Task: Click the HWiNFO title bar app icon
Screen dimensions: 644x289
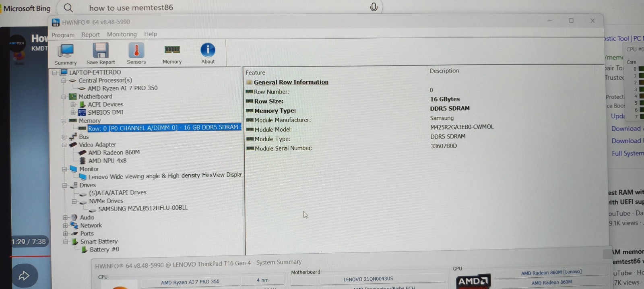Action: pyautogui.click(x=56, y=22)
